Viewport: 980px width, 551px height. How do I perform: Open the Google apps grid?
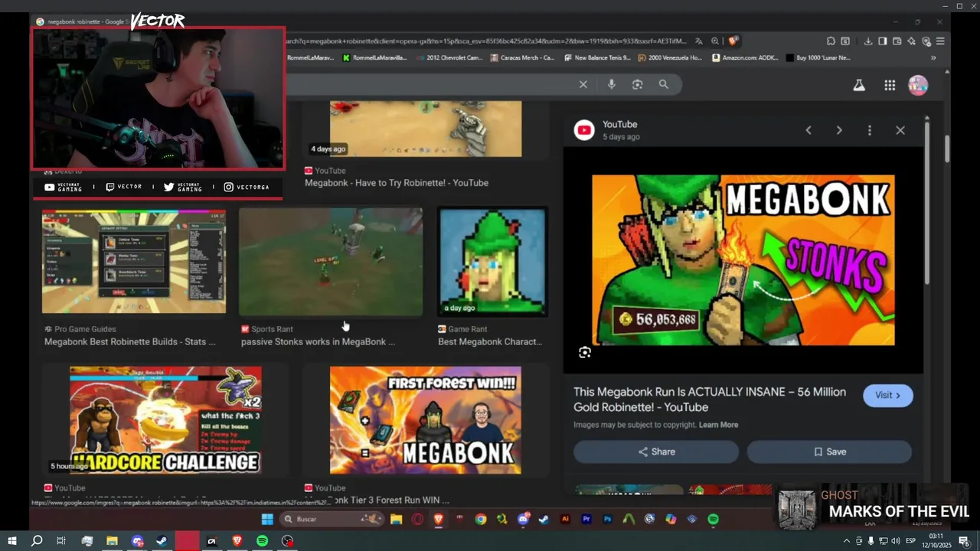(x=890, y=86)
